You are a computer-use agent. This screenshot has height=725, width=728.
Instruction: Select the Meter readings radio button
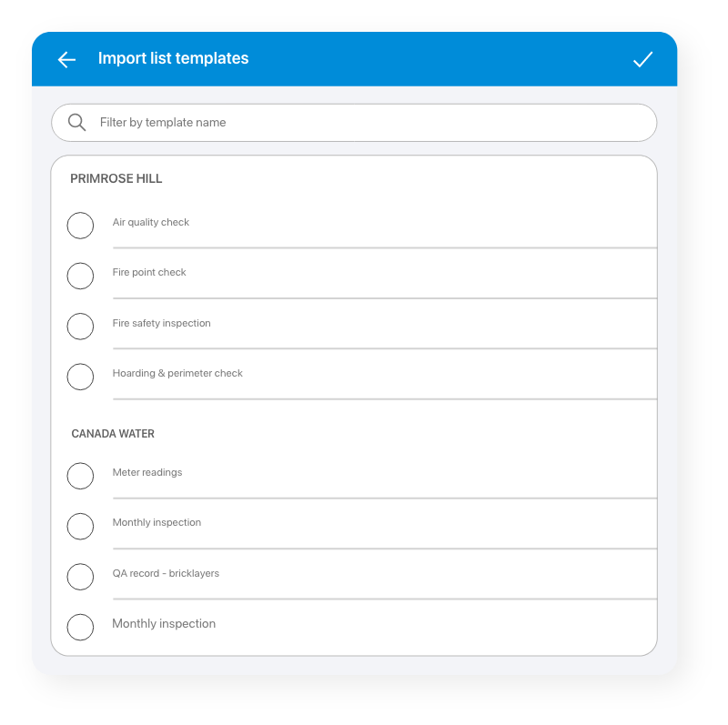point(80,476)
